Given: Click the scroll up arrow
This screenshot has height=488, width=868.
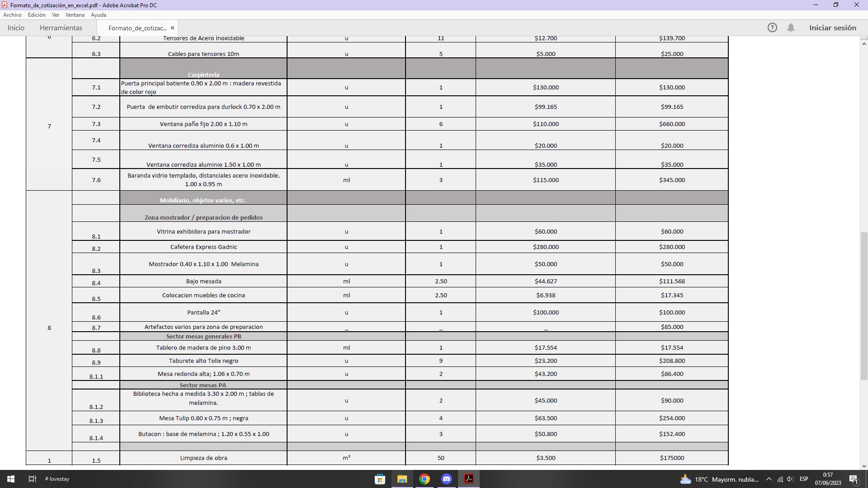Looking at the screenshot, I should (864, 44).
